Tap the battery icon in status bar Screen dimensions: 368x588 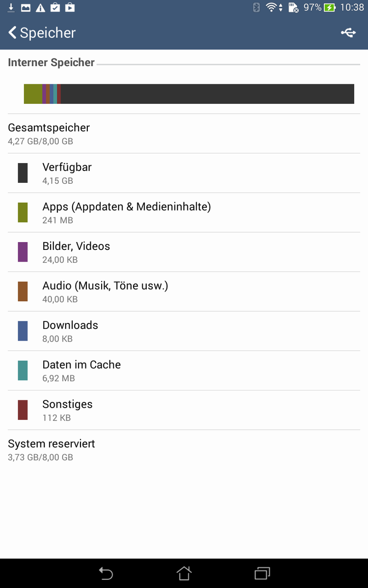point(330,7)
